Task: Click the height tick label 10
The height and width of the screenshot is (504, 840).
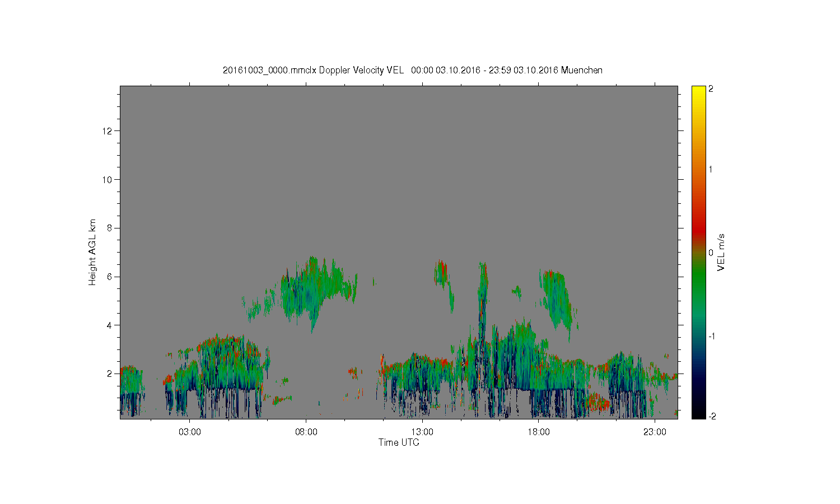Action: (108, 180)
